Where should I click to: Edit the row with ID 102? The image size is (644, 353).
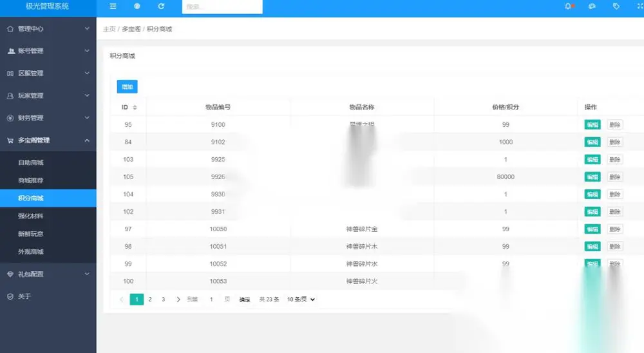coord(592,212)
